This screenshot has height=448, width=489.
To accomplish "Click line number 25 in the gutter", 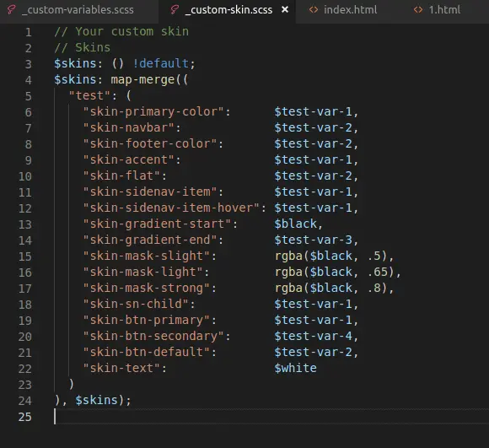I will tap(25, 417).
